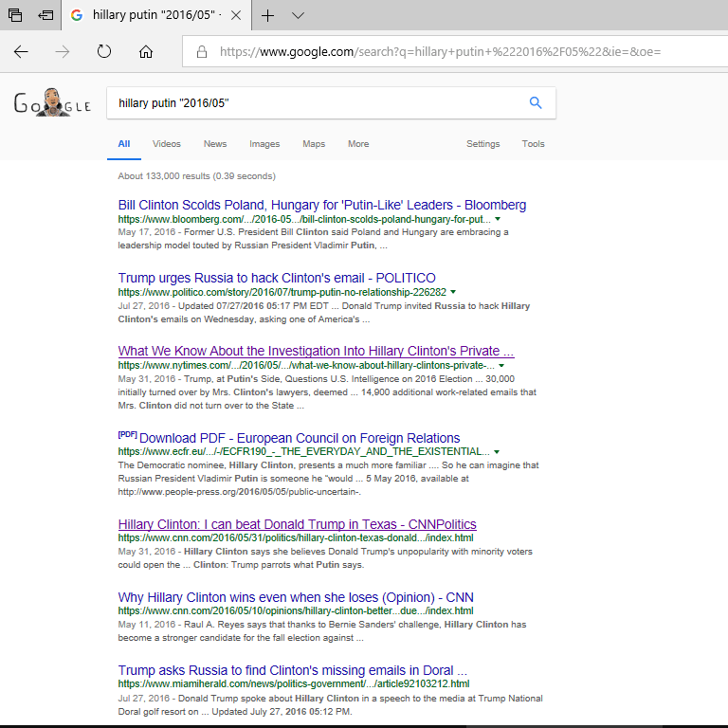
Task: Open Trump urges Russia POLITICO link
Action: [x=277, y=278]
